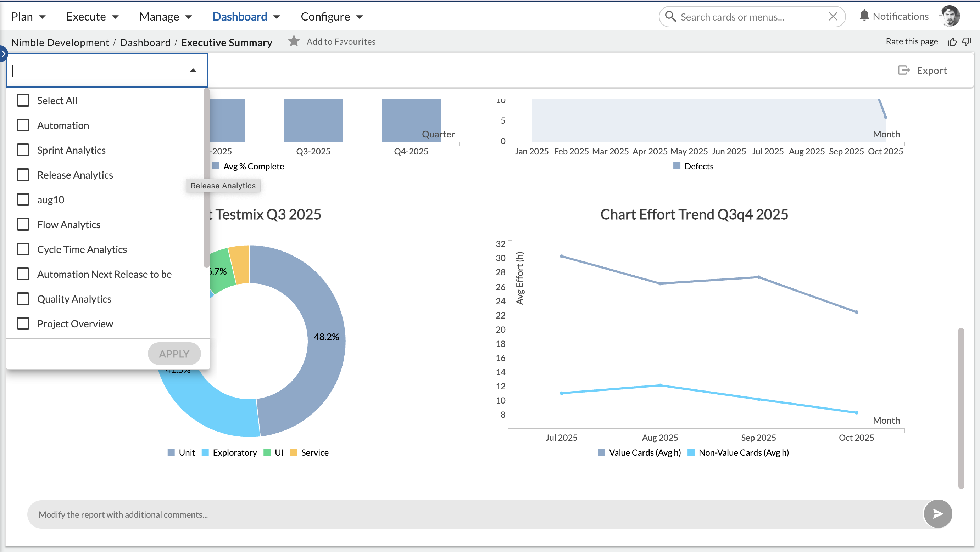The image size is (980, 552).
Task: Click Executive Summary breadcrumb text
Action: click(227, 42)
